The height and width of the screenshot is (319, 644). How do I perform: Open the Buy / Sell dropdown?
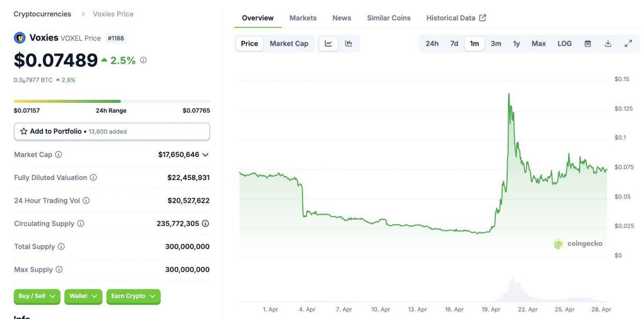pos(37,296)
